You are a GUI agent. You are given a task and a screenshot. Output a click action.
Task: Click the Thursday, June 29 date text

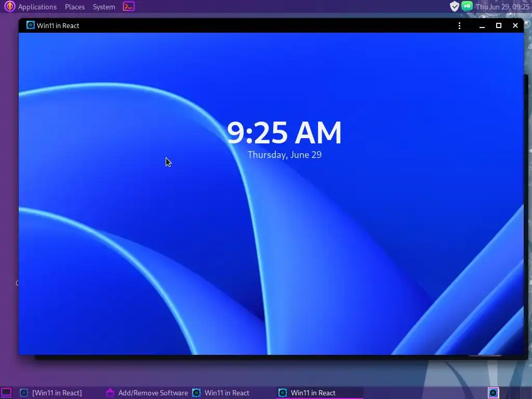284,155
